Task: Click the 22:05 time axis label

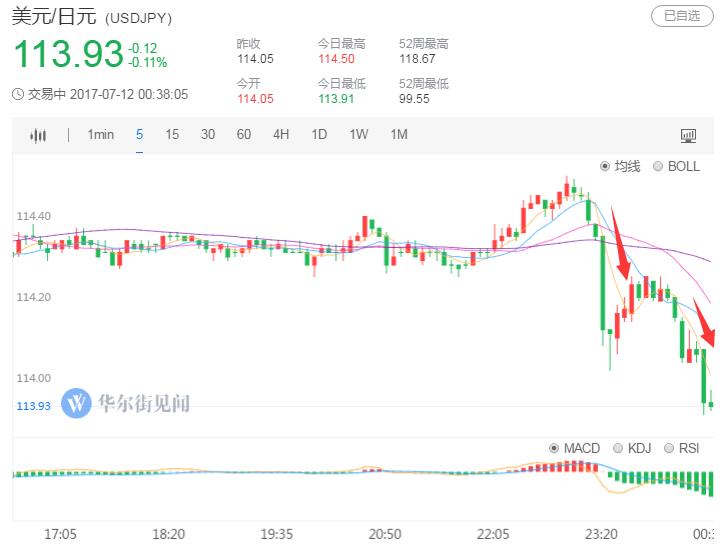Action: (x=493, y=534)
